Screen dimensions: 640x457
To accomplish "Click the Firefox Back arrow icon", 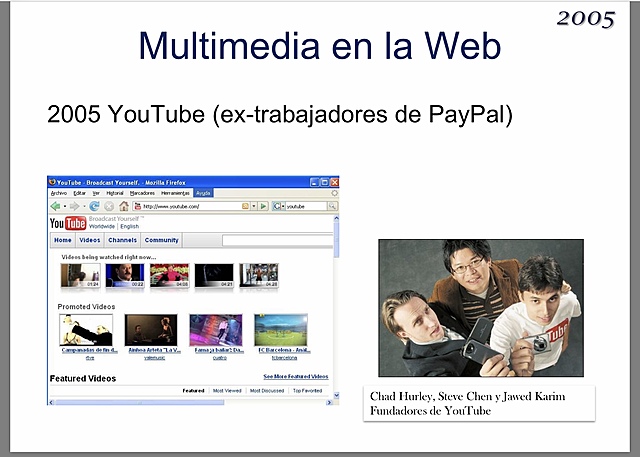I will [x=56, y=206].
